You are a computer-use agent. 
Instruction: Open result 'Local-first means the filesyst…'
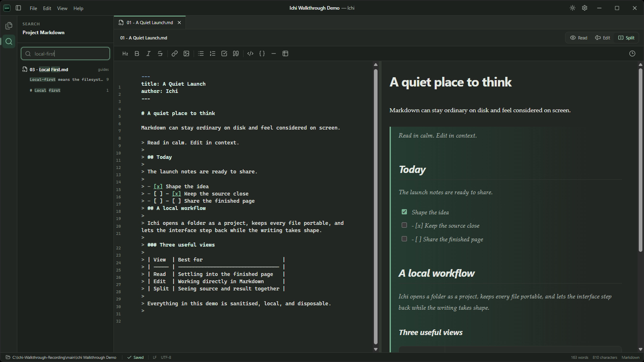tap(66, 80)
